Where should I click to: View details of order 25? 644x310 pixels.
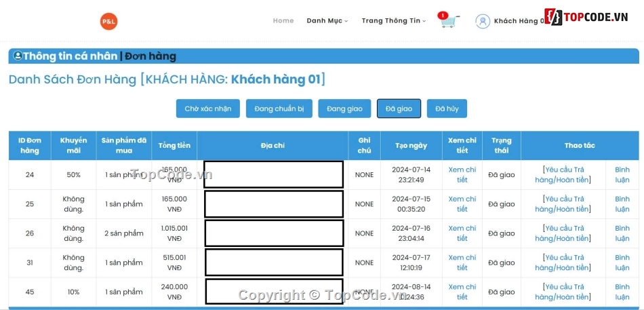(x=462, y=204)
